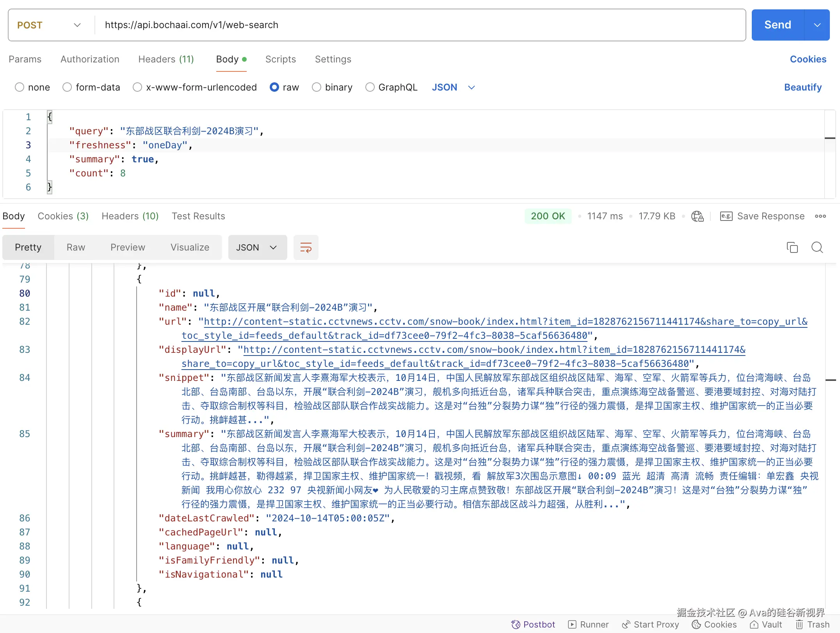
Task: Click the network globe lock icon
Action: pos(697,216)
